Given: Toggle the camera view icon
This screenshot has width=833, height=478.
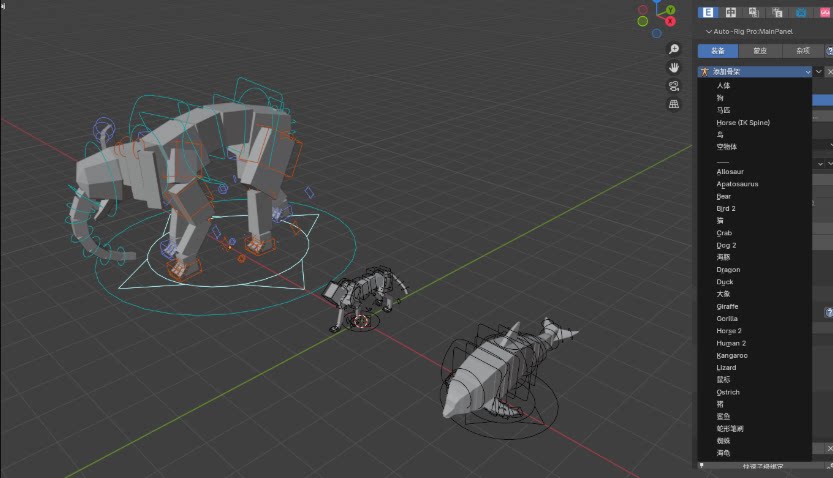Looking at the screenshot, I should tap(674, 86).
